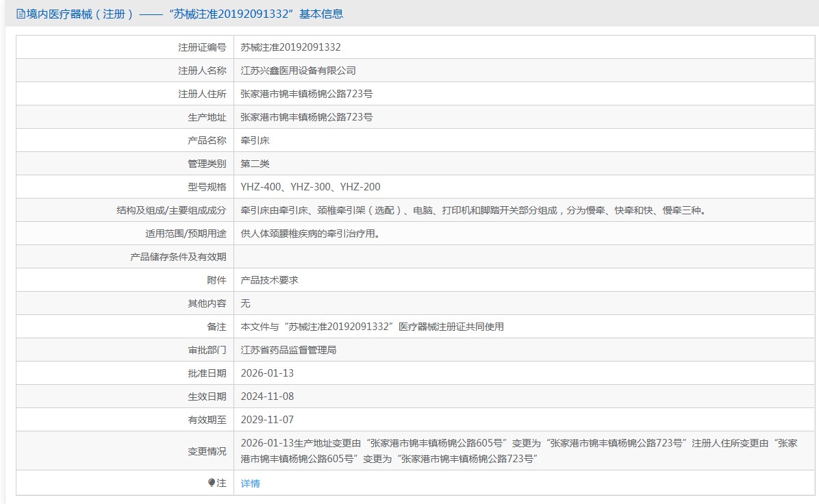819x504 pixels.
Task: Select the product name 牵引床
Action: 255,140
